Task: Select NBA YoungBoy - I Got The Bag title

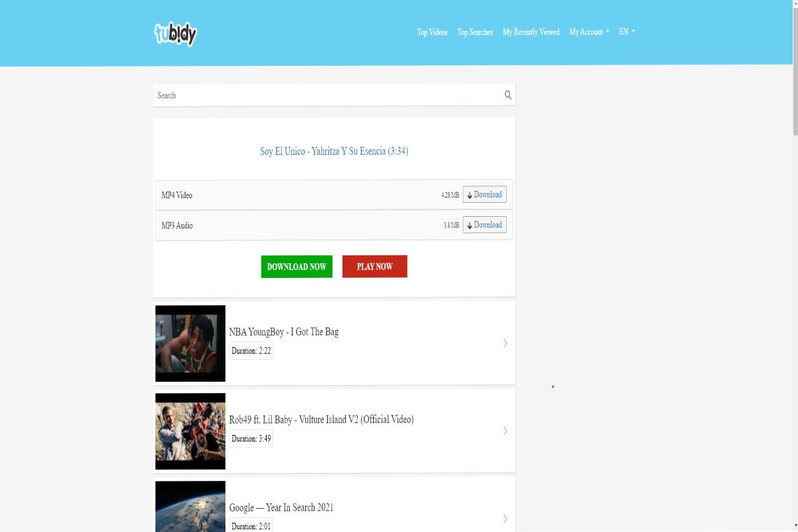Action: point(284,332)
